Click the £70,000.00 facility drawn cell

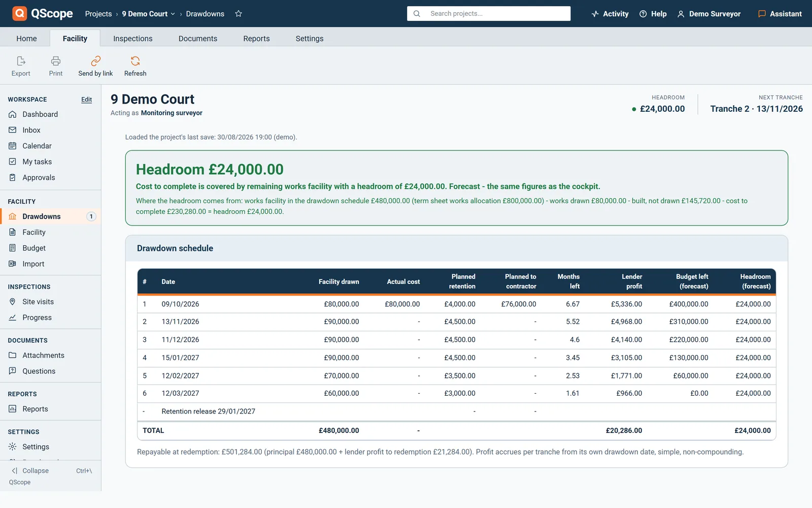[341, 375]
